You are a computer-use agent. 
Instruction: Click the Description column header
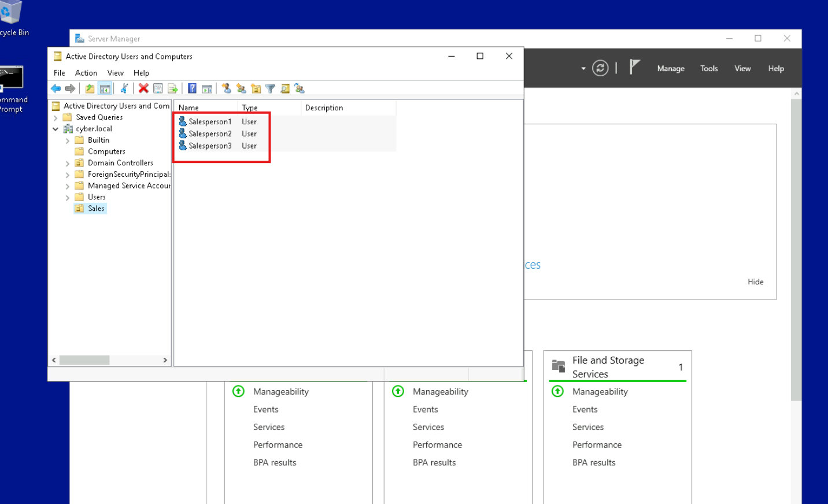click(349, 108)
